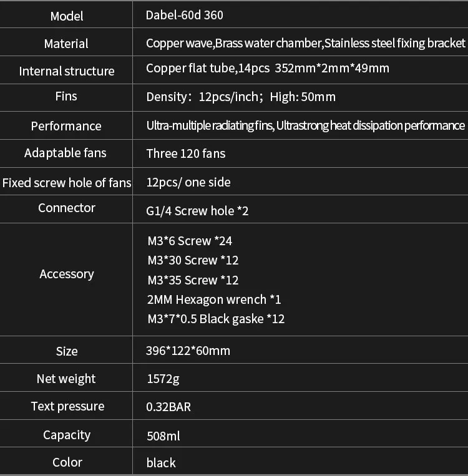Click the 396*122*60mm size value
468x476 pixels.
(188, 351)
